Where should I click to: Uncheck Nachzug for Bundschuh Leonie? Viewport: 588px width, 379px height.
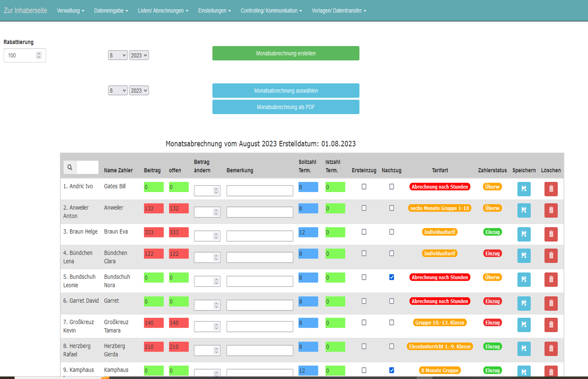391,277
